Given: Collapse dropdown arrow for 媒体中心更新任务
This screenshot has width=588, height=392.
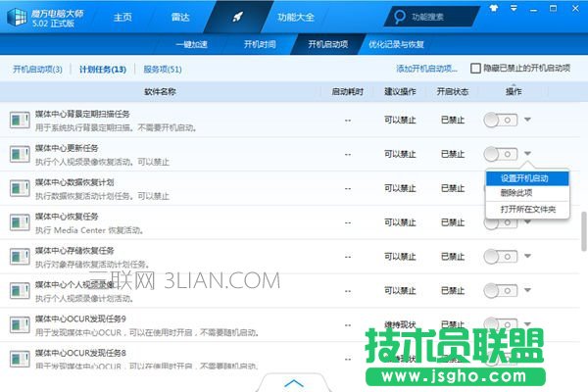Looking at the screenshot, I should pos(529,154).
